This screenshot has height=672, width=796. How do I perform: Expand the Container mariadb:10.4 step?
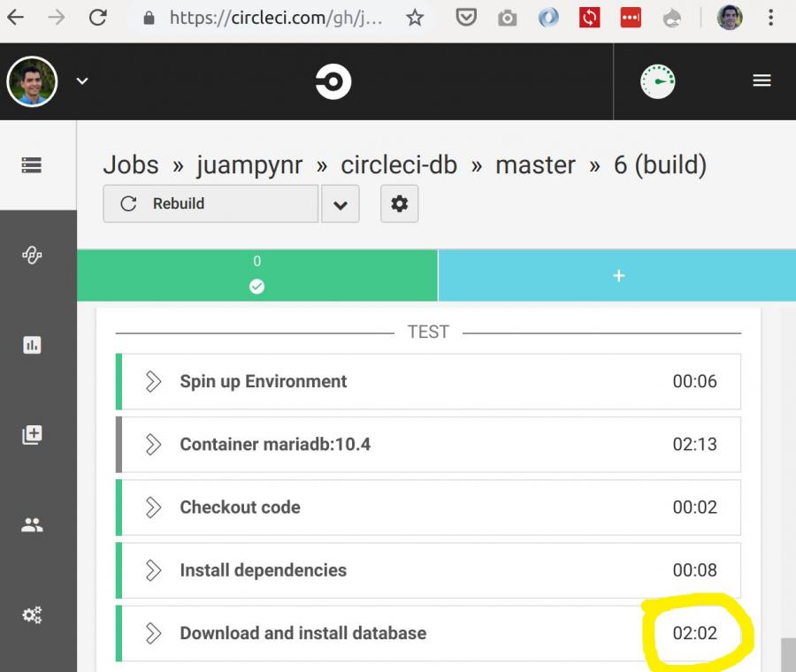[428, 445]
